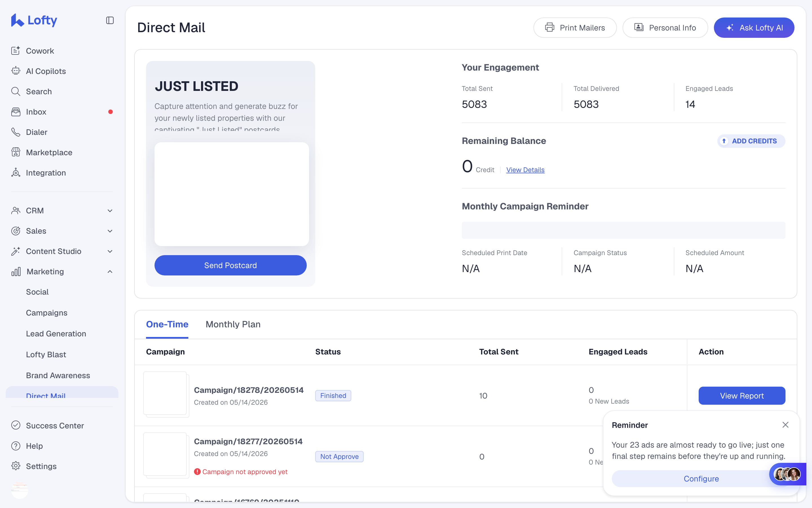The image size is (812, 508).
Task: Click the Monthly Campaign Reminder gray bar
Action: point(623,230)
